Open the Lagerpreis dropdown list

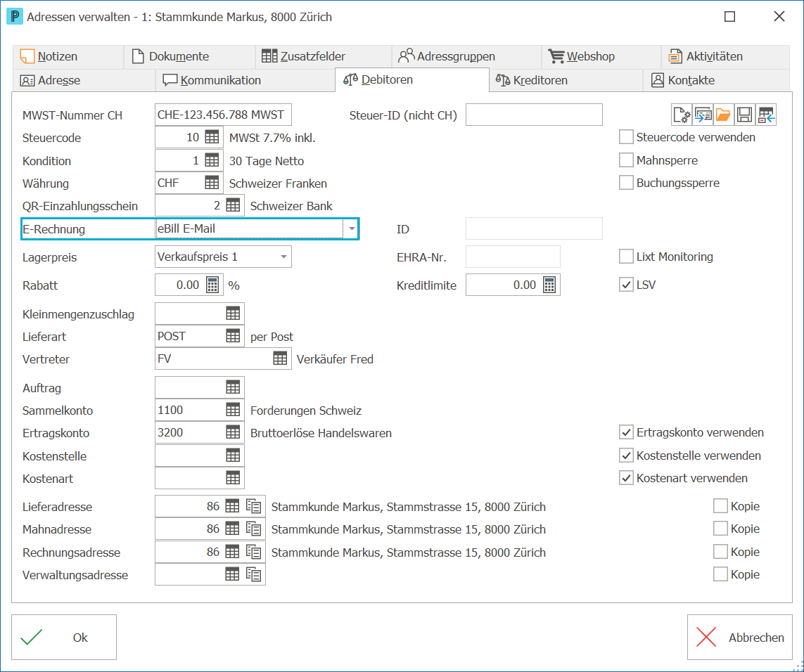pyautogui.click(x=283, y=257)
